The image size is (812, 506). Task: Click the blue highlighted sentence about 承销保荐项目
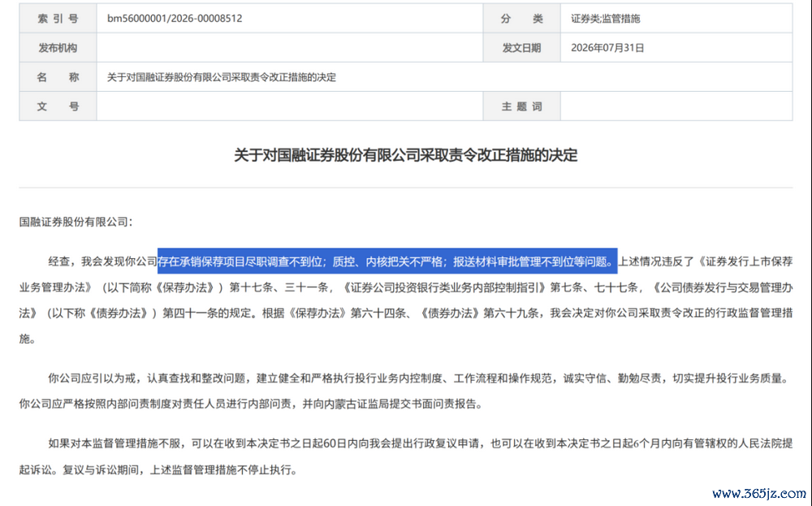pos(387,262)
